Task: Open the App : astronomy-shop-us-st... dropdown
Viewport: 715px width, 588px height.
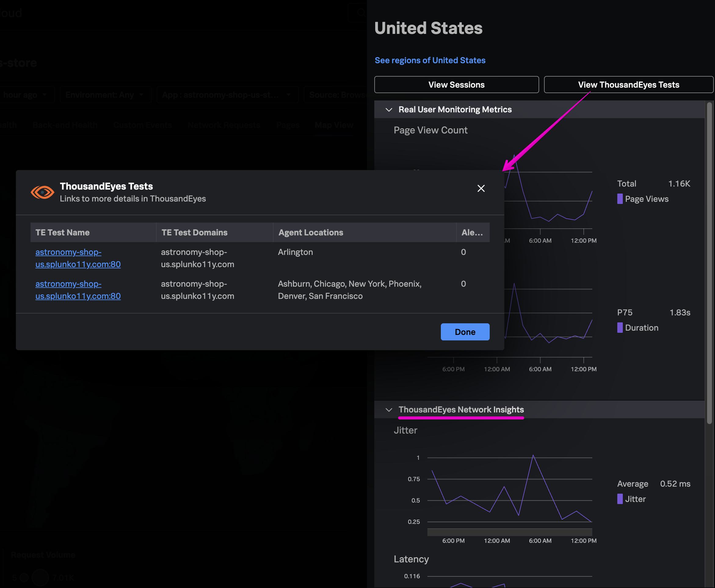Action: pyautogui.click(x=227, y=95)
